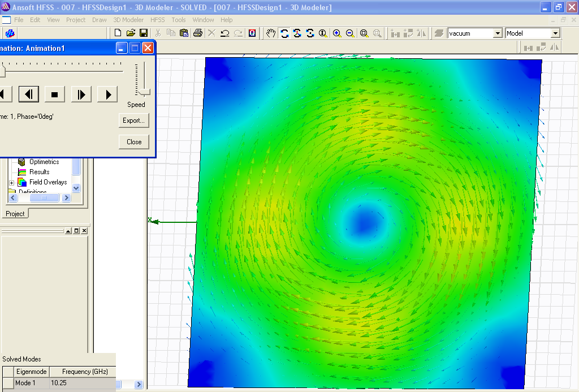Create a new project with the New icon

pos(118,33)
